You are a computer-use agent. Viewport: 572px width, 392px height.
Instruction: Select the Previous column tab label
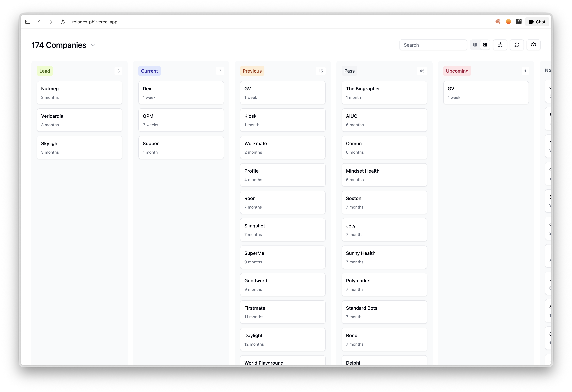252,71
